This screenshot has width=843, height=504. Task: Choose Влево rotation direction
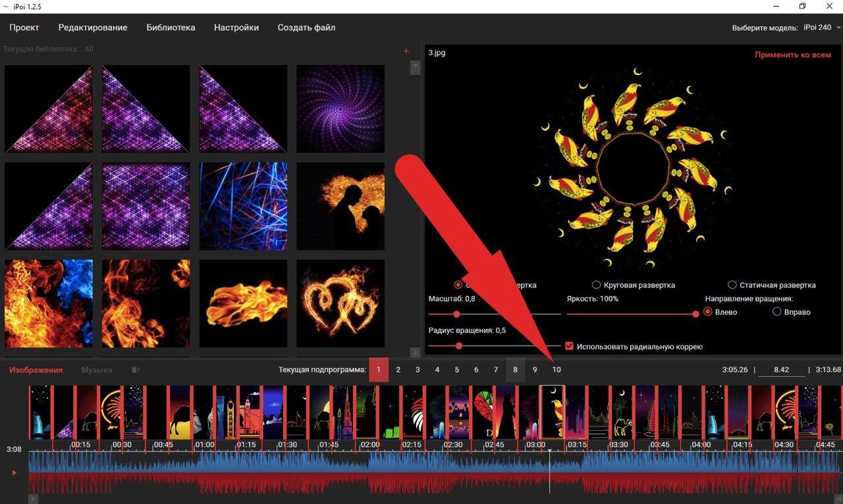[x=708, y=312]
